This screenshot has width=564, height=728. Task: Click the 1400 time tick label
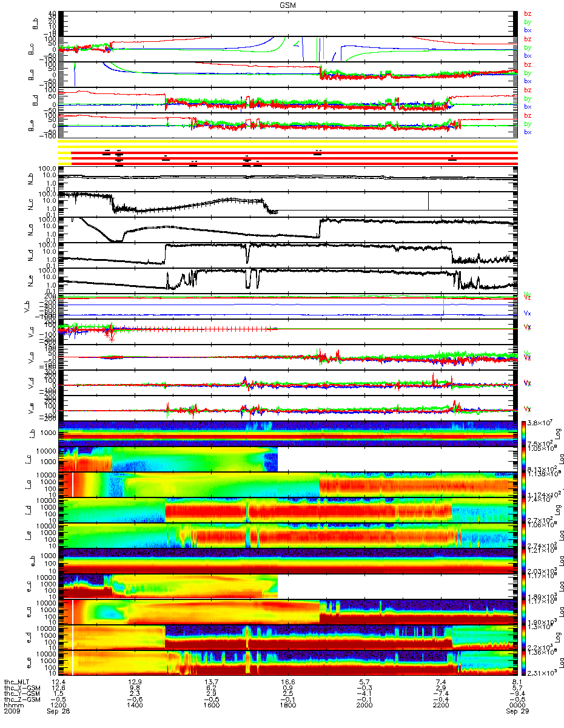(x=135, y=706)
